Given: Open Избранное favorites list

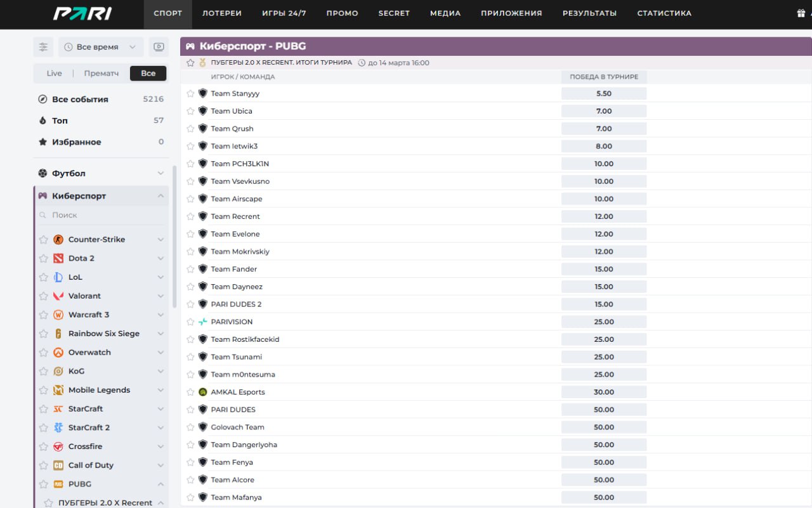Looking at the screenshot, I should point(101,142).
